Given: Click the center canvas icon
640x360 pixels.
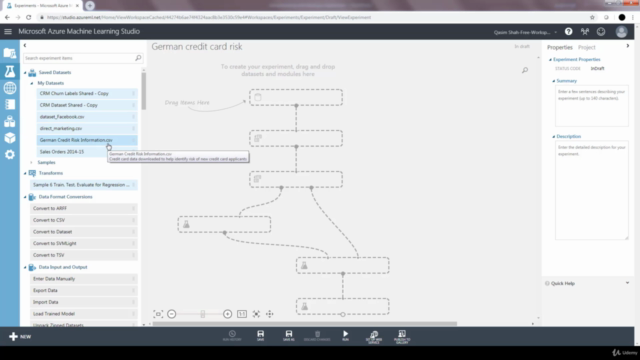Looking at the screenshot, I should 256,314.
